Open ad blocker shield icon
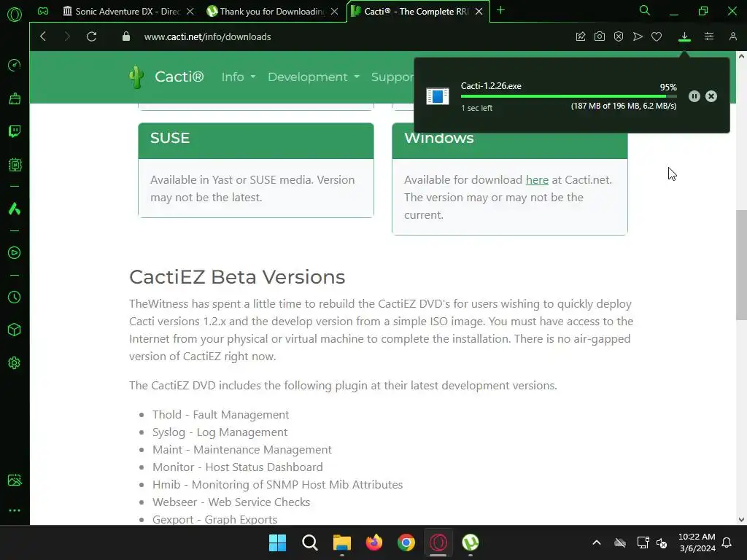This screenshot has width=747, height=560. (619, 36)
